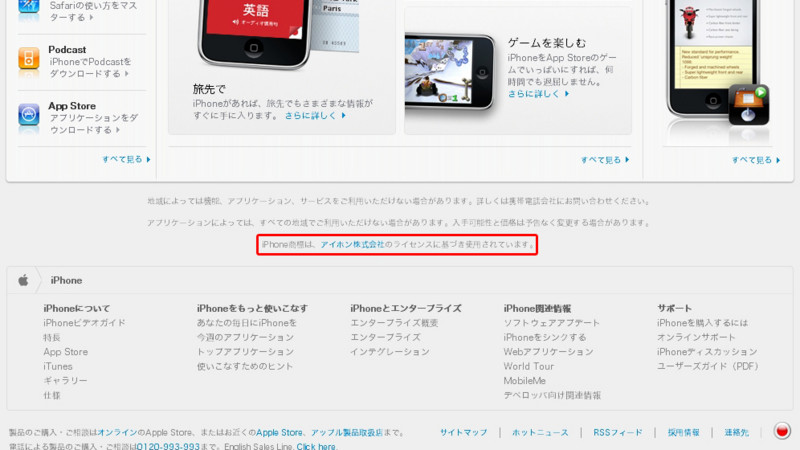
Task: Open the 特長 footer link
Action: pos(52,337)
